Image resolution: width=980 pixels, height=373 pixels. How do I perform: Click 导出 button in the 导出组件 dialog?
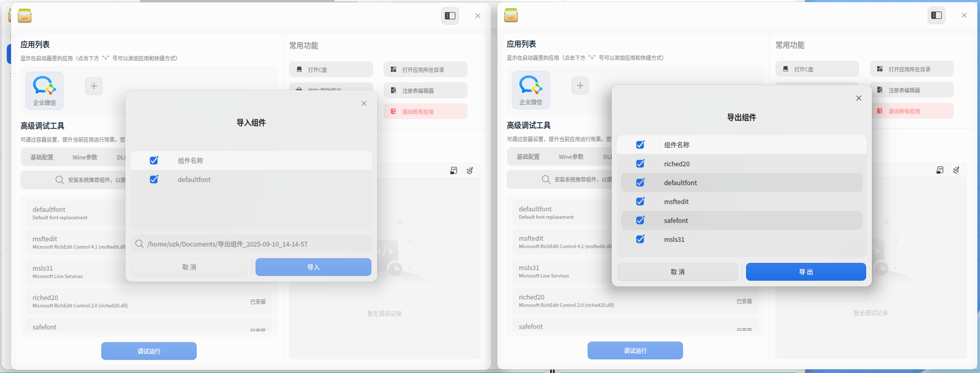click(806, 272)
